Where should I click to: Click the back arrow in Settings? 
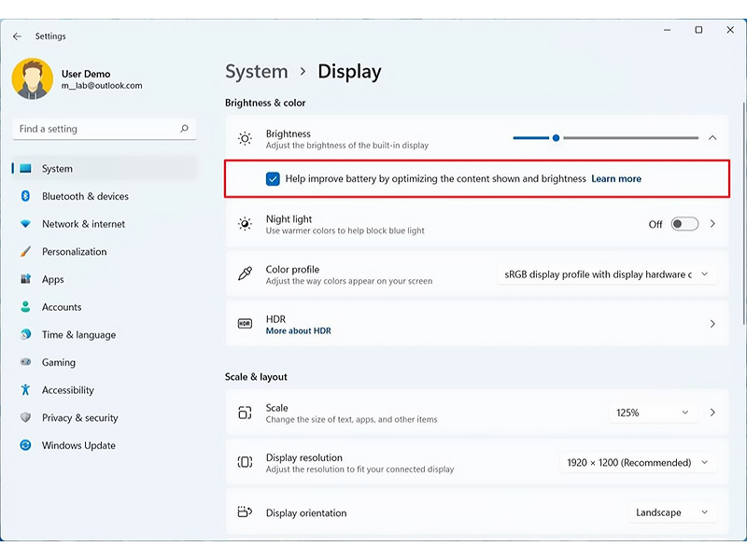(x=17, y=36)
